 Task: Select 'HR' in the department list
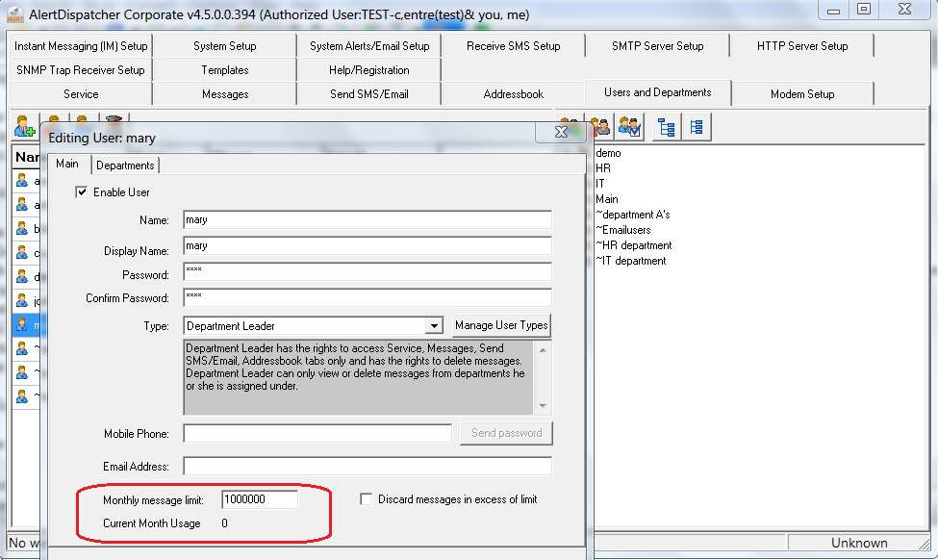tap(603, 168)
